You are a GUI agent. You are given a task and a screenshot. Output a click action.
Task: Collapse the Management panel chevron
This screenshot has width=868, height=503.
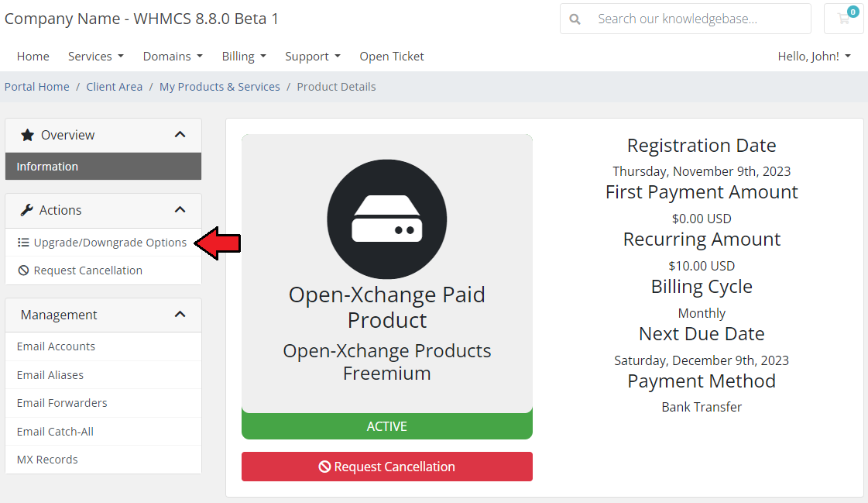point(180,314)
